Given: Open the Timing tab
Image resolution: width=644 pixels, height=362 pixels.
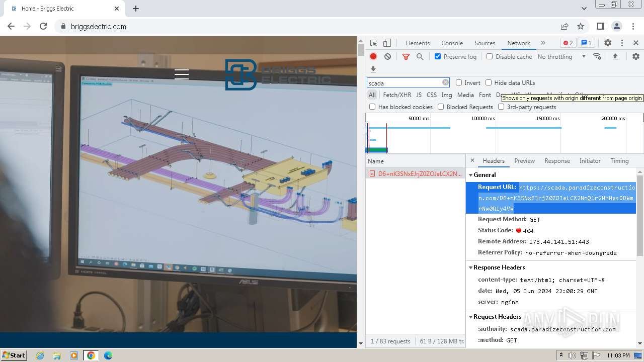Looking at the screenshot, I should [619, 161].
